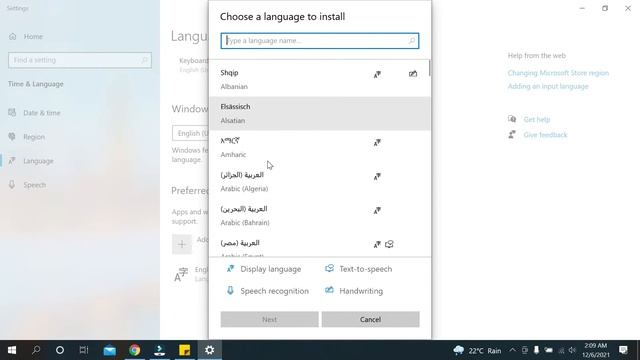Click the language list scrollbar thumb
This screenshot has width=640, height=360.
tap(429, 68)
